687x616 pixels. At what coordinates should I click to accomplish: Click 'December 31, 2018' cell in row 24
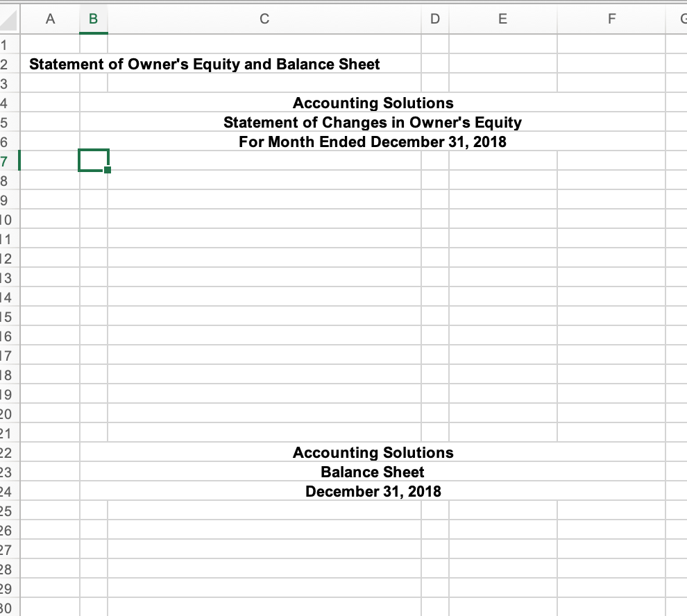click(x=373, y=492)
